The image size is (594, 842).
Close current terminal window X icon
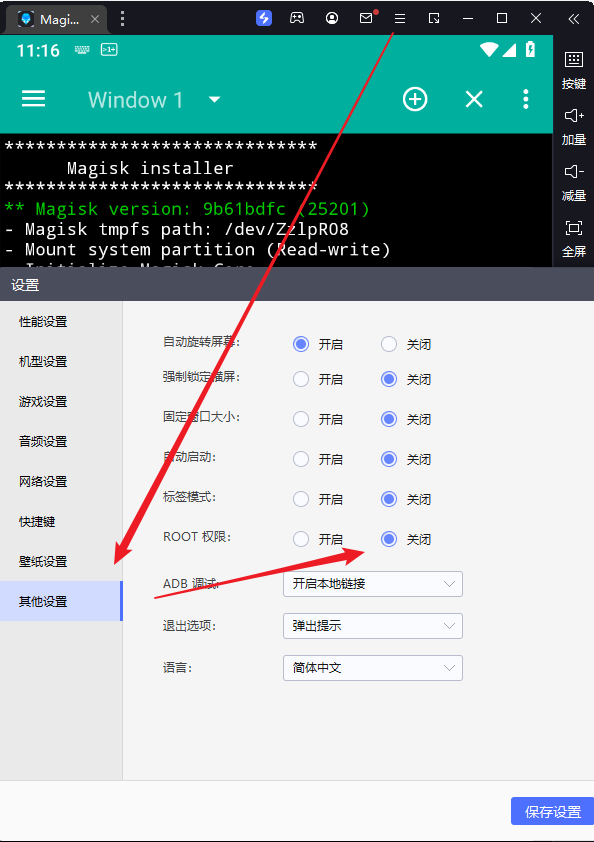click(x=474, y=99)
